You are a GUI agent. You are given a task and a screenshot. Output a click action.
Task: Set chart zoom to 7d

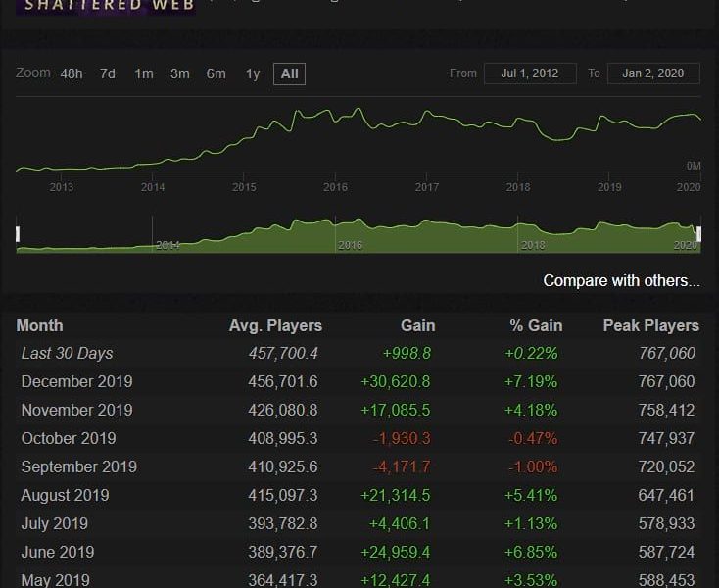point(108,73)
